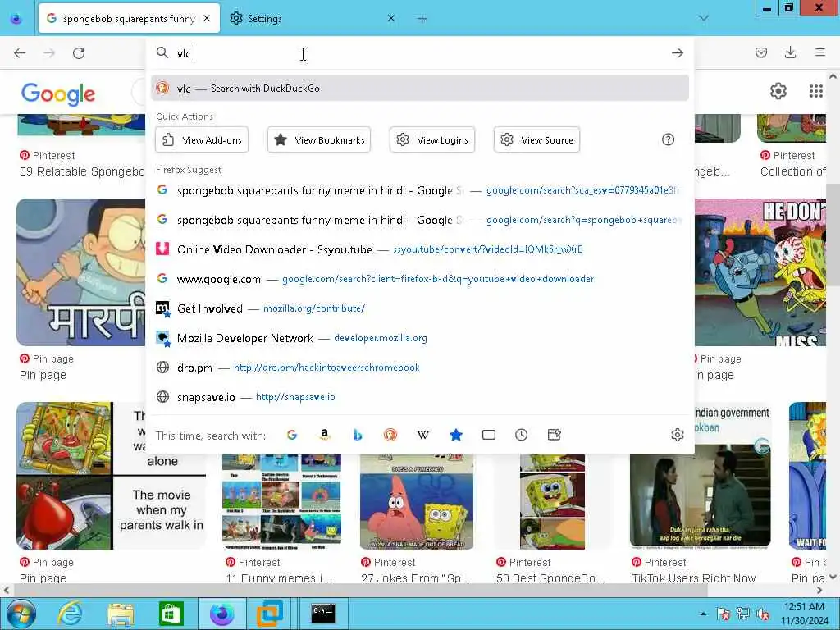Open the Google apps grid icon
This screenshot has height=630, width=840.
[816, 91]
